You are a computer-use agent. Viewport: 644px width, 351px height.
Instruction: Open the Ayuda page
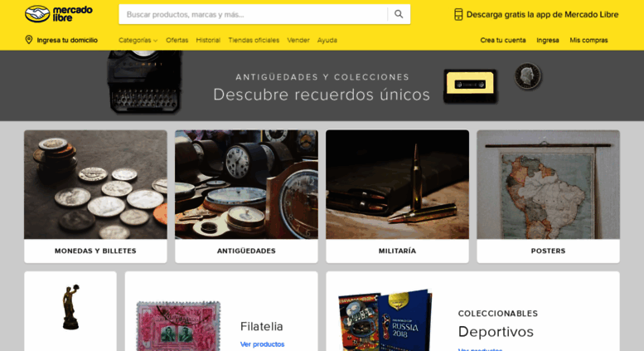coord(327,41)
